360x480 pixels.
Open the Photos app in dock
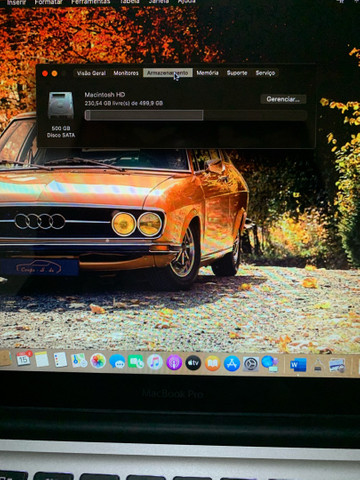coord(98,361)
